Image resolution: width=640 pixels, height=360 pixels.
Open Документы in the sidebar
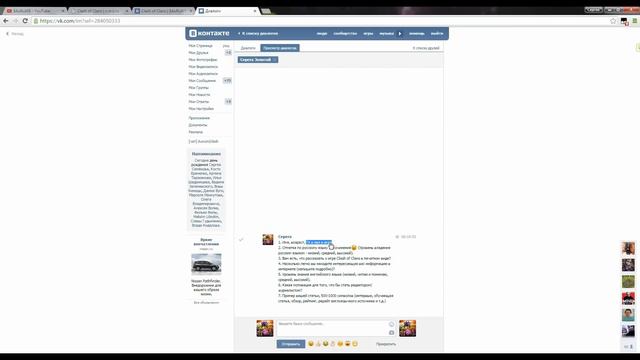click(198, 125)
